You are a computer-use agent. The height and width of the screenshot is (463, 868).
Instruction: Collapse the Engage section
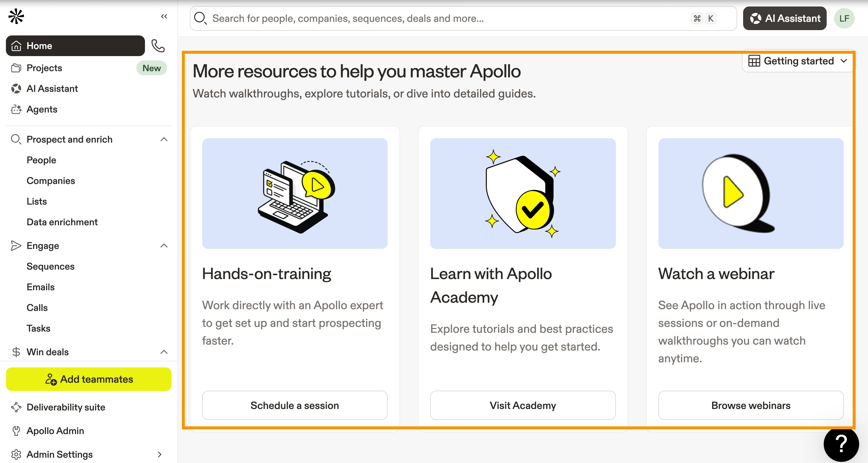click(164, 246)
